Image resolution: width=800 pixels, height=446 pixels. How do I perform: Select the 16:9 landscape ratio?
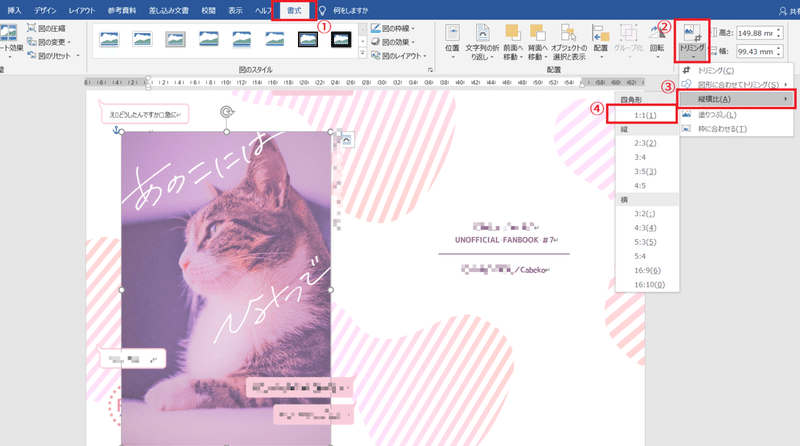(646, 270)
